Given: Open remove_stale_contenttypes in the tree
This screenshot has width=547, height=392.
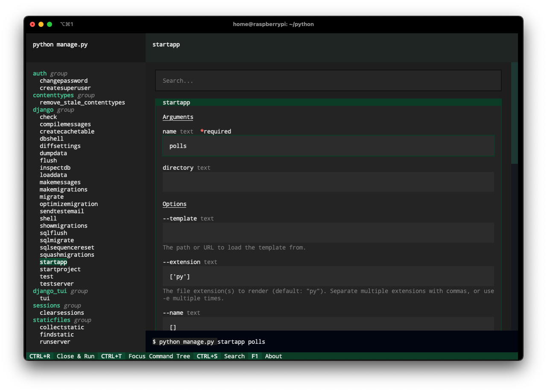Looking at the screenshot, I should pos(82,102).
